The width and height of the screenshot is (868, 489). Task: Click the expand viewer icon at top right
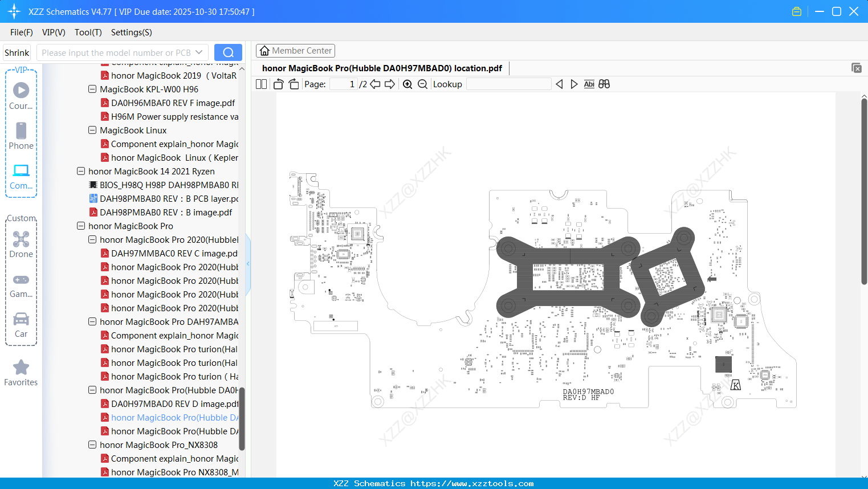click(857, 68)
